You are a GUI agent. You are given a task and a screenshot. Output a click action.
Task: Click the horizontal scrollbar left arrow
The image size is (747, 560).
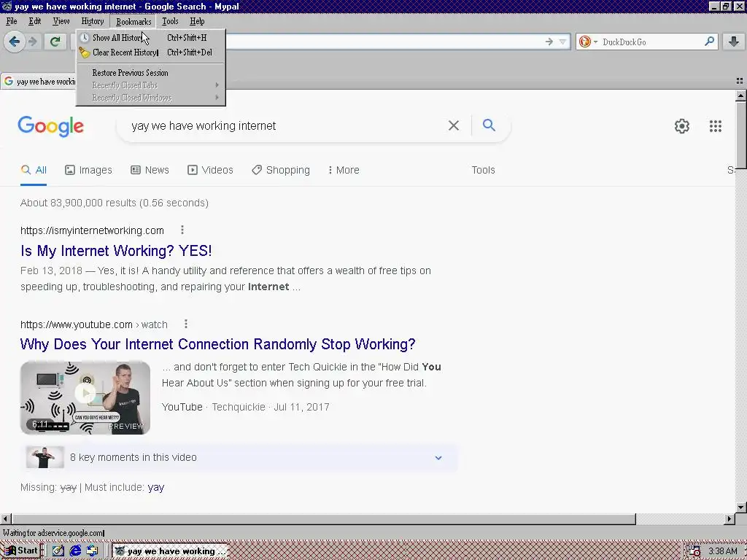(x=5, y=518)
